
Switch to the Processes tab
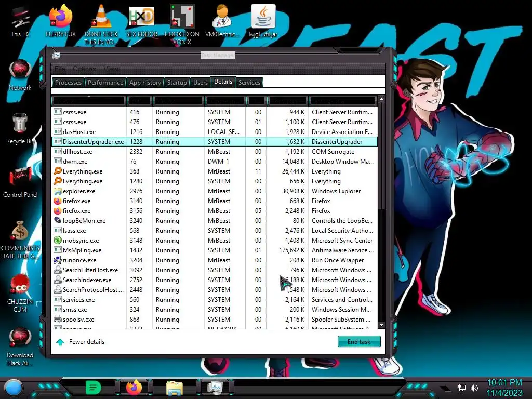coord(68,83)
